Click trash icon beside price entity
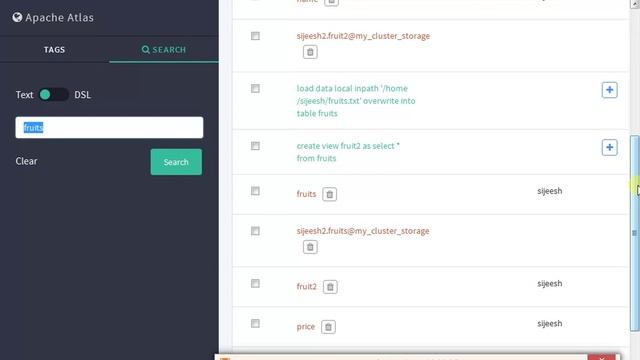 [x=328, y=327]
